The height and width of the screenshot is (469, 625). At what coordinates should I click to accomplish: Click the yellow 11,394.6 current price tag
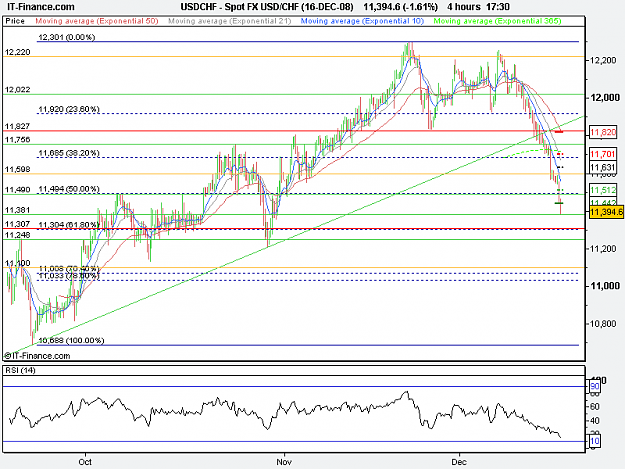(606, 212)
